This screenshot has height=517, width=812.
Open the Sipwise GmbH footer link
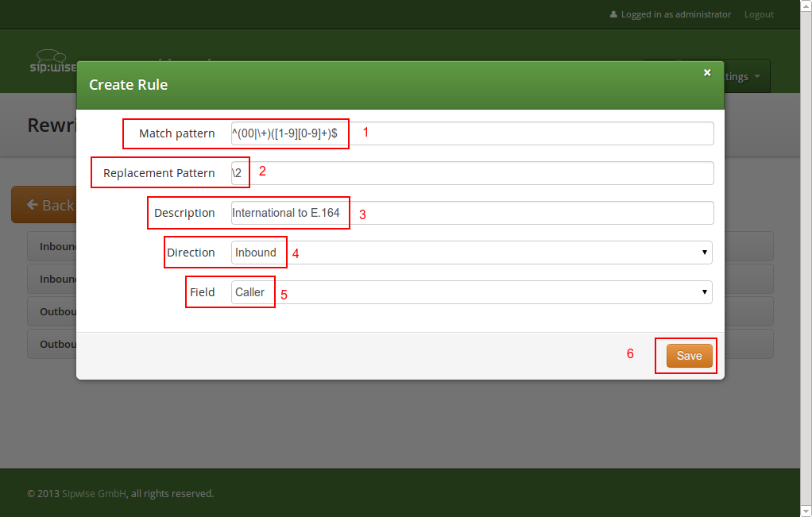coord(94,493)
